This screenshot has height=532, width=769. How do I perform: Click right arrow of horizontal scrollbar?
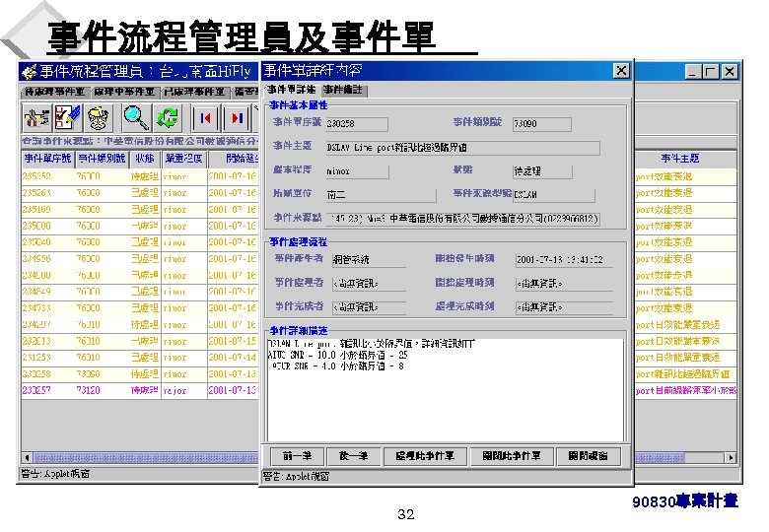pos(731,458)
